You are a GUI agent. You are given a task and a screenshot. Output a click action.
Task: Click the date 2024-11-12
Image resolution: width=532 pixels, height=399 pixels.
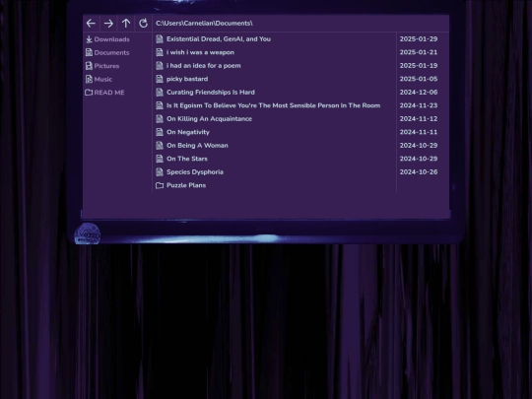(419, 119)
